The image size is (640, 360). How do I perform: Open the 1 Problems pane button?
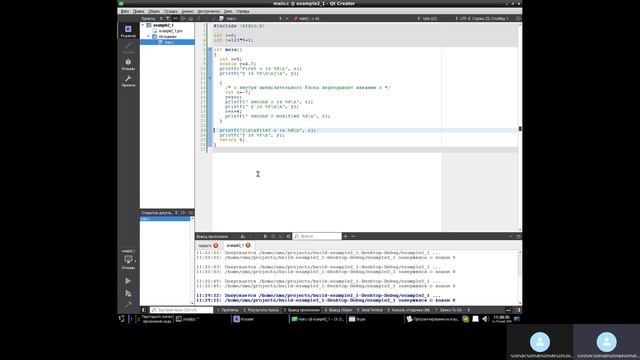[x=228, y=310]
